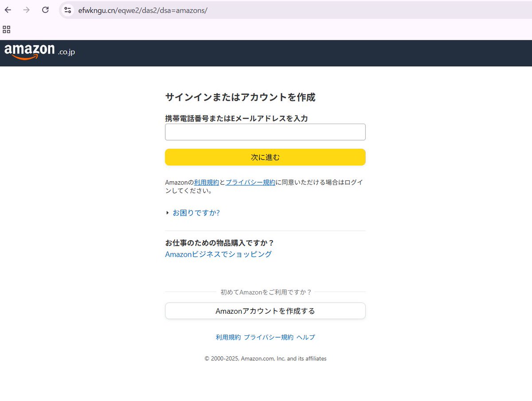
Task: Open the 利用規約 link in the consent text
Action: coord(207,182)
